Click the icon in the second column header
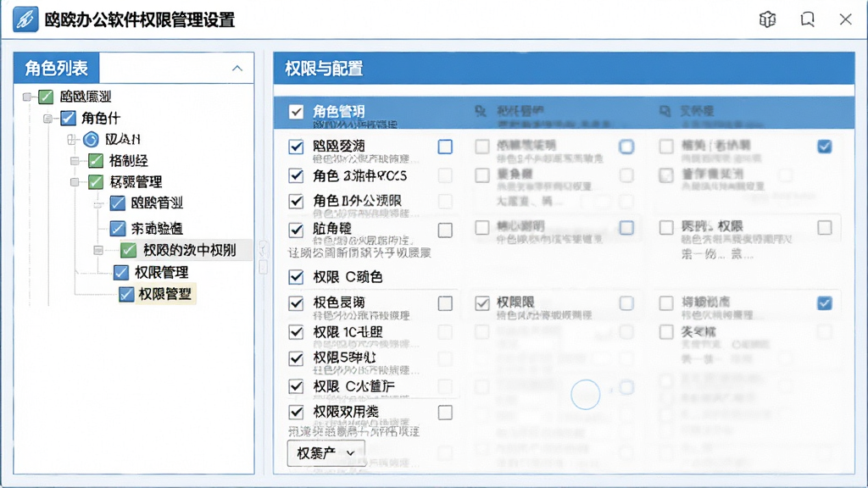The width and height of the screenshot is (868, 488). (x=480, y=112)
